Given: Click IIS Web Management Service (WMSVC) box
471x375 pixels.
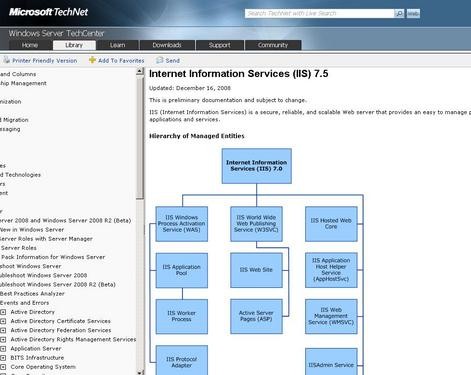Looking at the screenshot, I should (x=331, y=316).
